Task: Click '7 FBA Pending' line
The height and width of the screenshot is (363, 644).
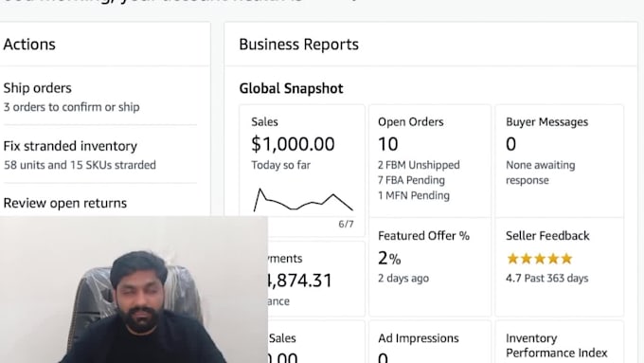Action: [x=411, y=180]
